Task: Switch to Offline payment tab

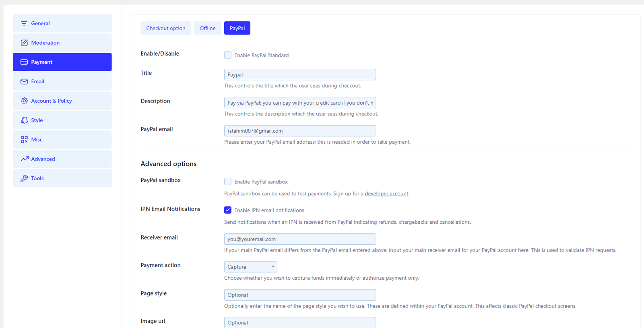Action: pos(208,28)
